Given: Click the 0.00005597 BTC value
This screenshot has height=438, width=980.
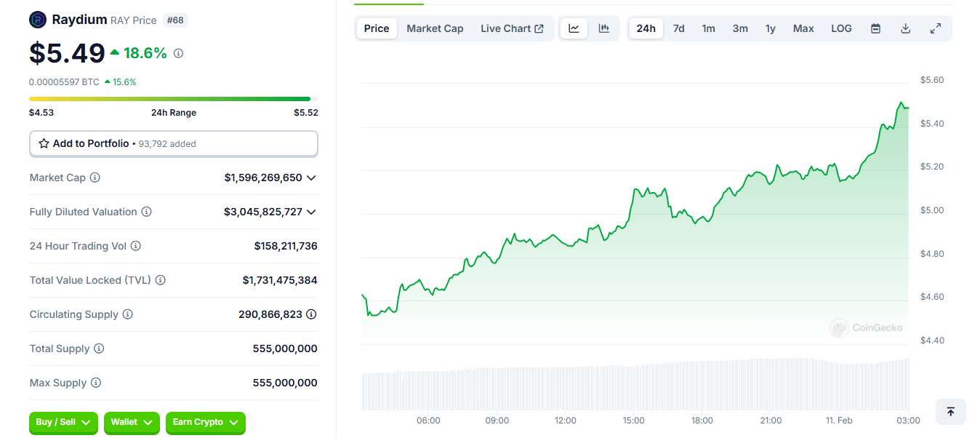Looking at the screenshot, I should coord(64,82).
